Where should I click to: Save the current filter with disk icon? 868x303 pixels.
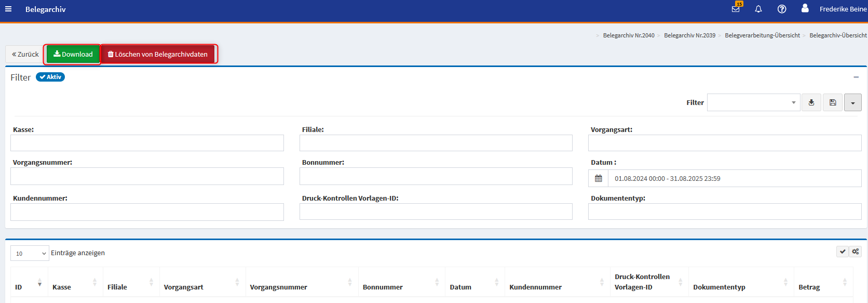[x=833, y=102]
